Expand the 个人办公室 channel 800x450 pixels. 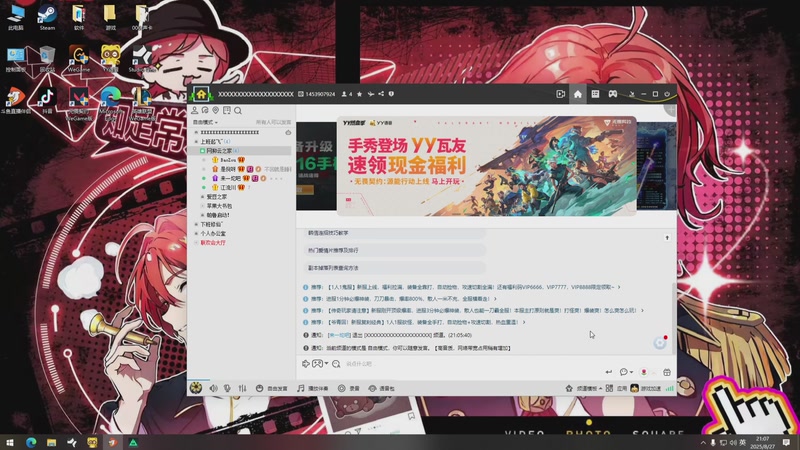coord(196,234)
